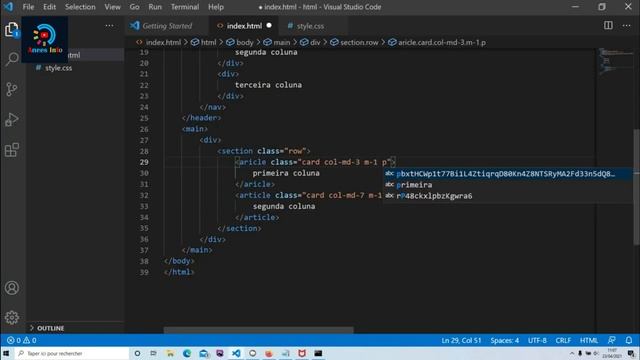Viewport: 640px width, 360px height.
Task: Click CRLF end of line selector
Action: (563, 340)
